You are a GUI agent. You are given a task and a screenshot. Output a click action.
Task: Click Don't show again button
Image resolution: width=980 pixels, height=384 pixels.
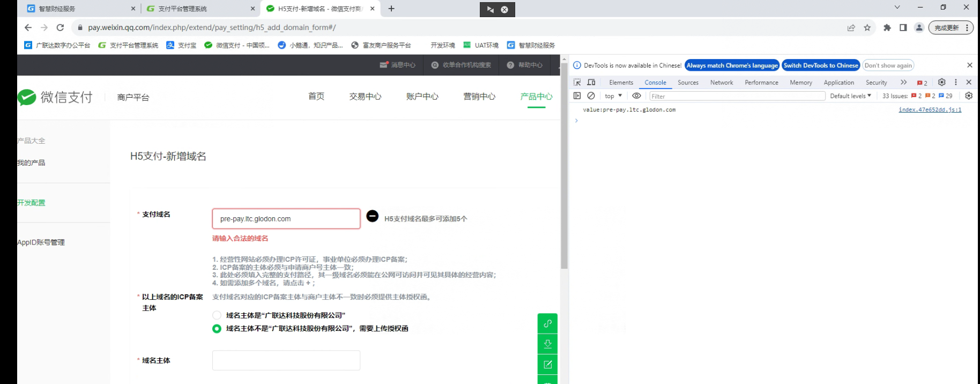(888, 65)
